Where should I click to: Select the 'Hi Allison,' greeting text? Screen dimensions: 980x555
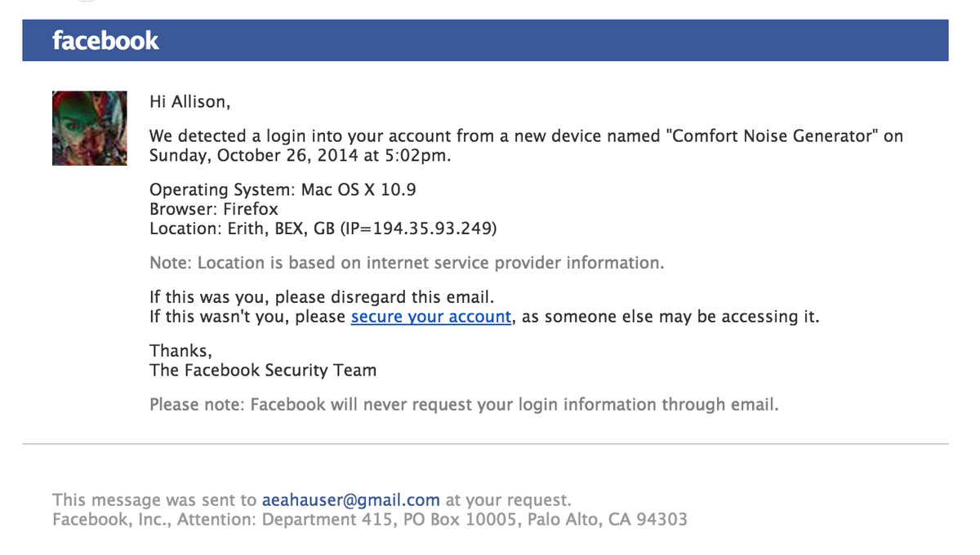(x=190, y=102)
